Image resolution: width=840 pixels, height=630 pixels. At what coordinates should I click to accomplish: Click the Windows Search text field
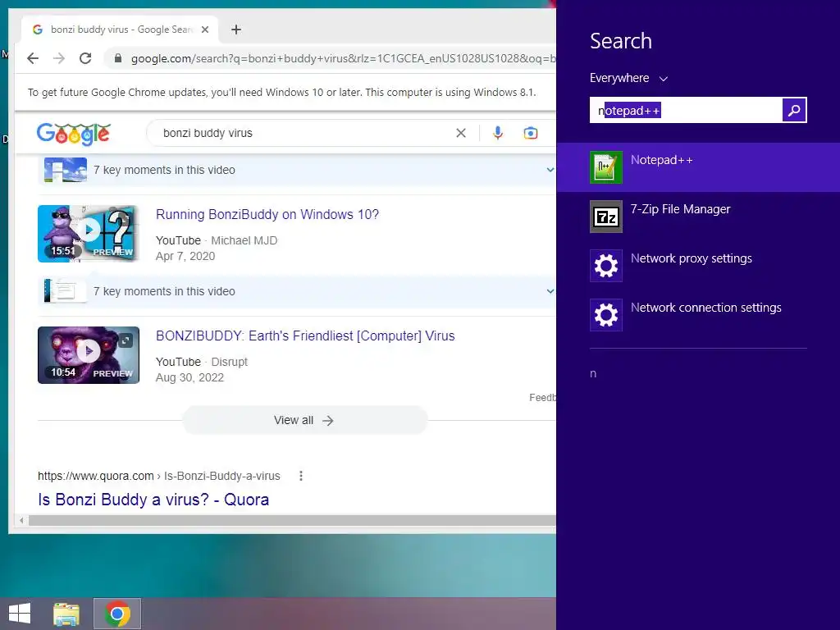687,111
